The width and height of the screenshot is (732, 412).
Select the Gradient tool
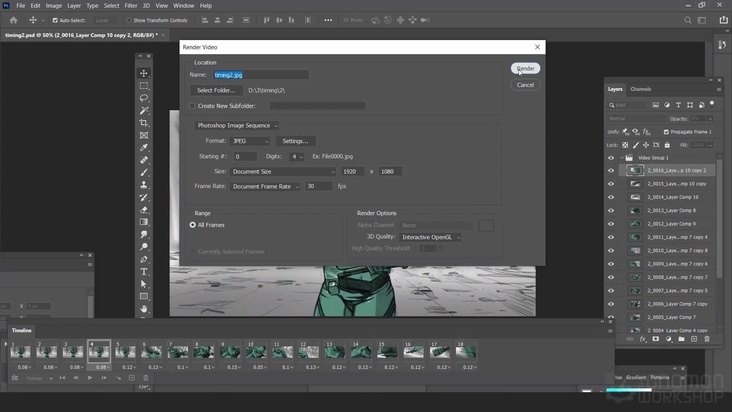pos(144,222)
